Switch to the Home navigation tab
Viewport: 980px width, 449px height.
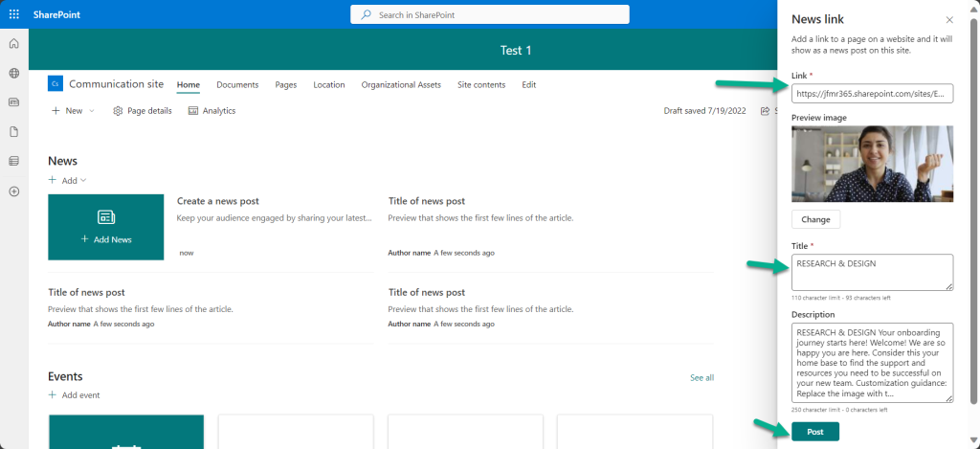pos(189,84)
